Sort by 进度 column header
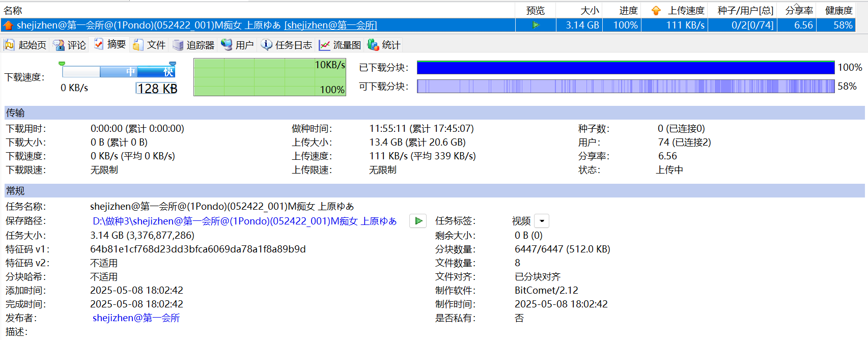Screen dimensions: 868x340 point(622,10)
